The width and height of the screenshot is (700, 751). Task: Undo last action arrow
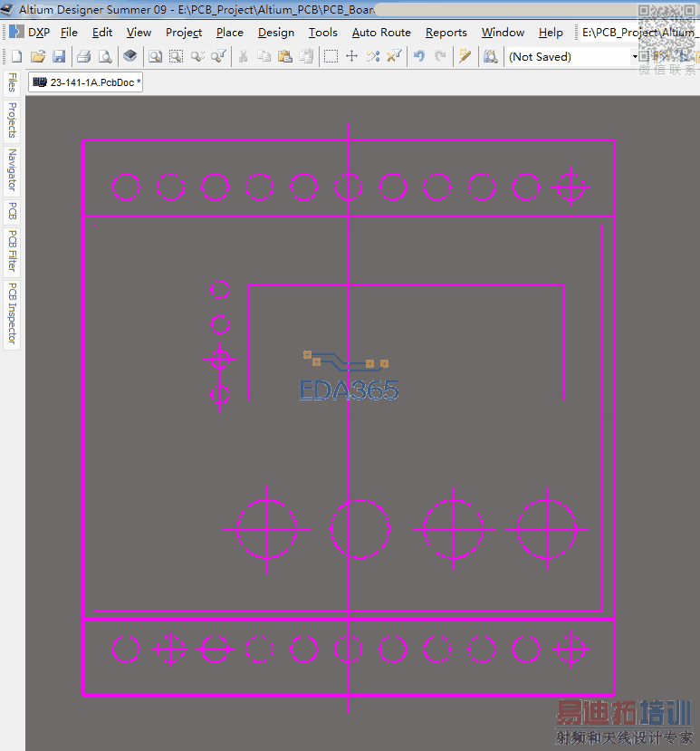pos(419,56)
